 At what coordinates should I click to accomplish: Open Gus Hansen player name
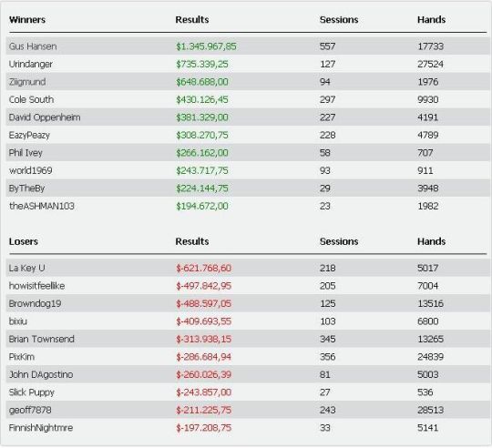[x=33, y=46]
